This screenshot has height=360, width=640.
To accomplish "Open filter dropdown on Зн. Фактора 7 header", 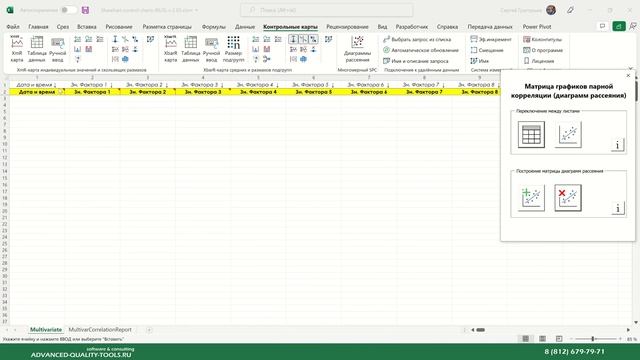I will click(x=443, y=85).
